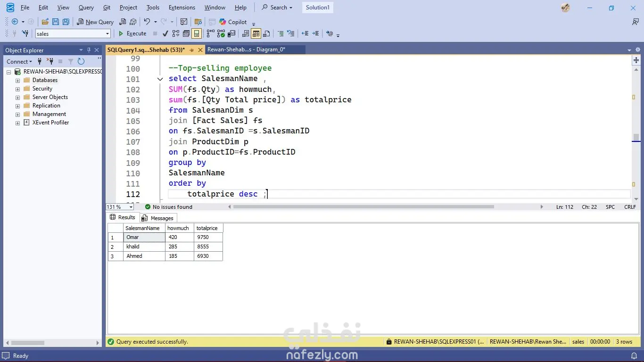This screenshot has height=362, width=644.
Task: Refresh the Object Explorer tree
Action: coord(81,61)
